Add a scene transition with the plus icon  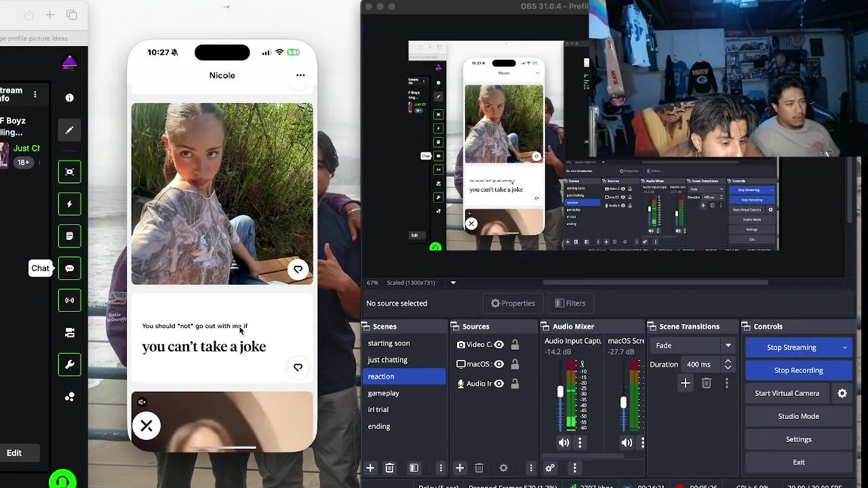685,384
